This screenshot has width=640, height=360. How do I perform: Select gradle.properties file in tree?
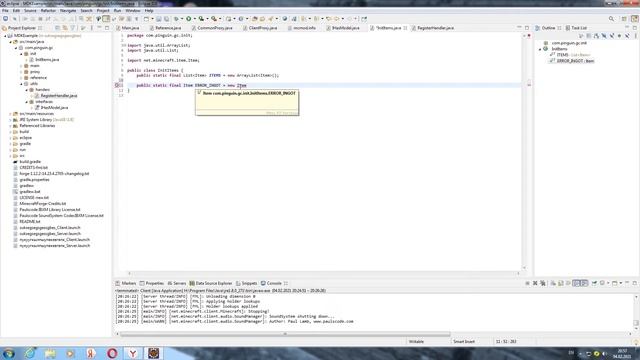pyautogui.click(x=34, y=180)
